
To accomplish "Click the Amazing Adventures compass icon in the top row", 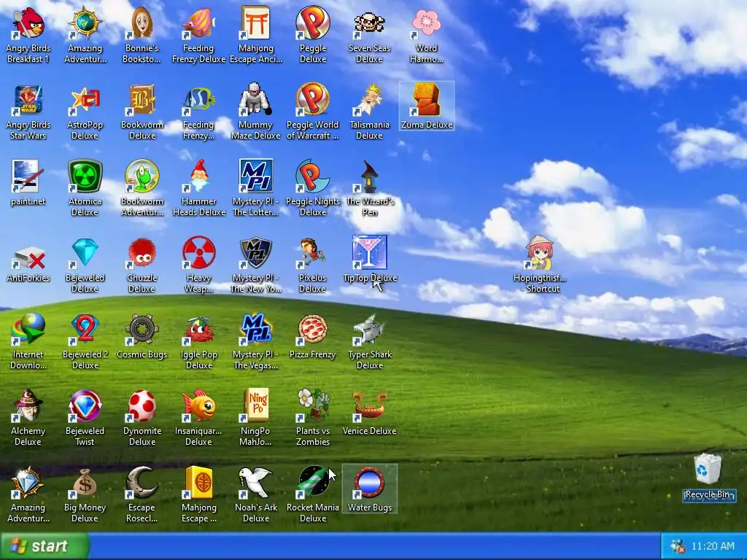I will point(85,23).
